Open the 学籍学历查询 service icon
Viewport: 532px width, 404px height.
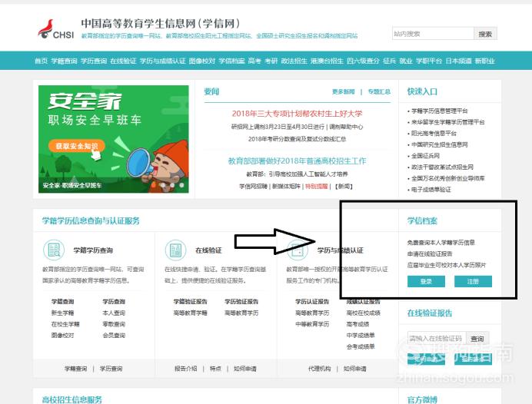[54, 250]
